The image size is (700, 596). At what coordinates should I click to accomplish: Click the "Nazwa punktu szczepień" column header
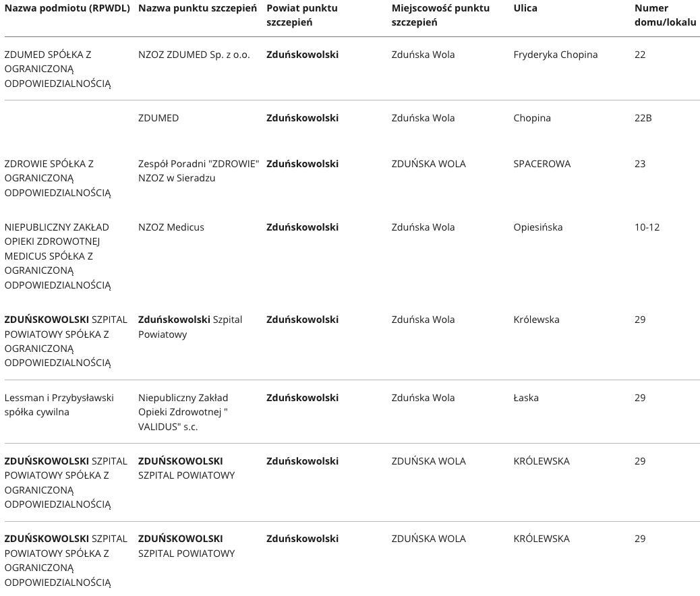[x=198, y=9]
